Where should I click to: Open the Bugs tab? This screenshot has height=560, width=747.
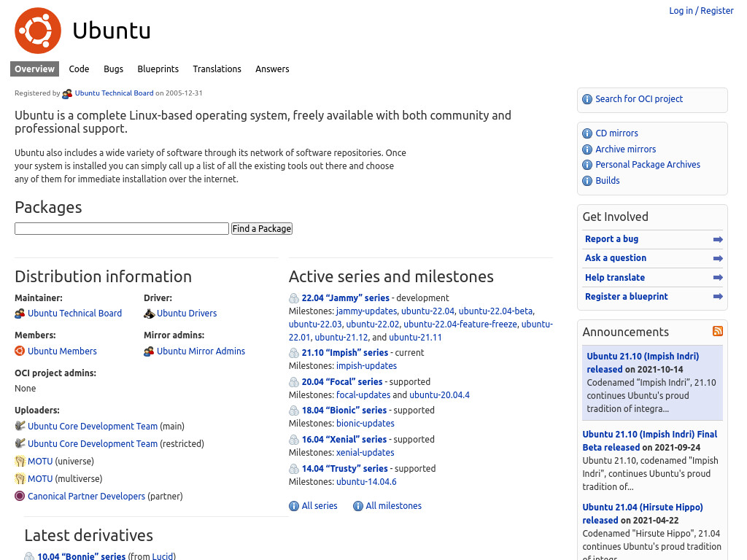(113, 69)
